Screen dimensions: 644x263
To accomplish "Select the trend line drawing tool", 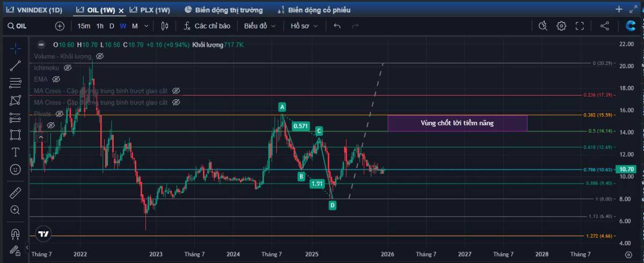I will point(15,66).
